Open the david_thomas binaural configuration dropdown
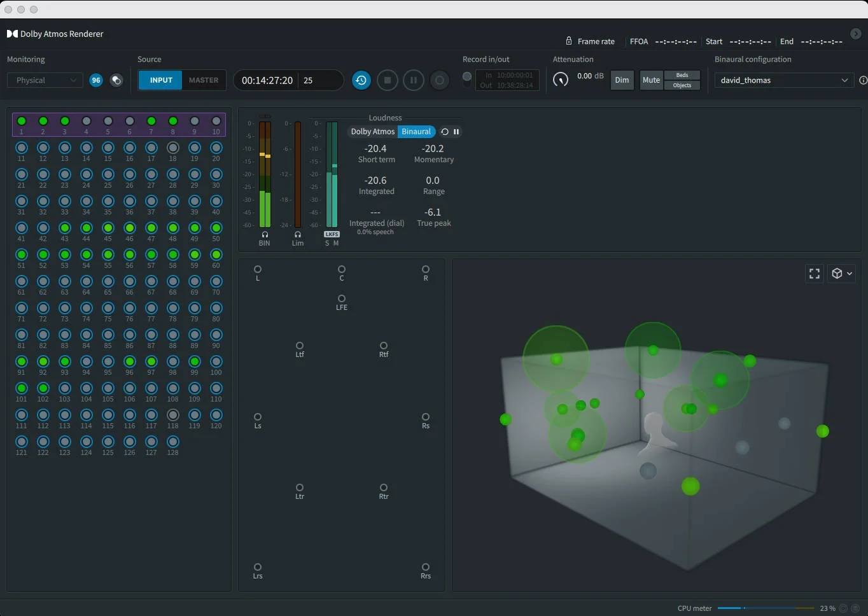 (x=784, y=80)
